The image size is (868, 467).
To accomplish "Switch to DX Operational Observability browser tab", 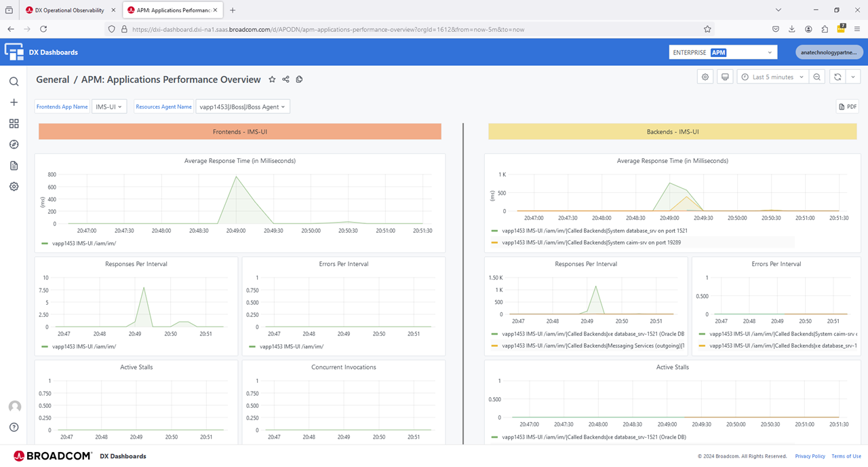I will pyautogui.click(x=68, y=10).
